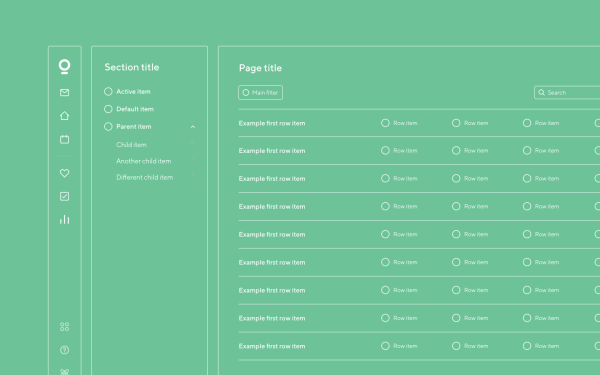Select Example first row item in top row

pos(272,123)
